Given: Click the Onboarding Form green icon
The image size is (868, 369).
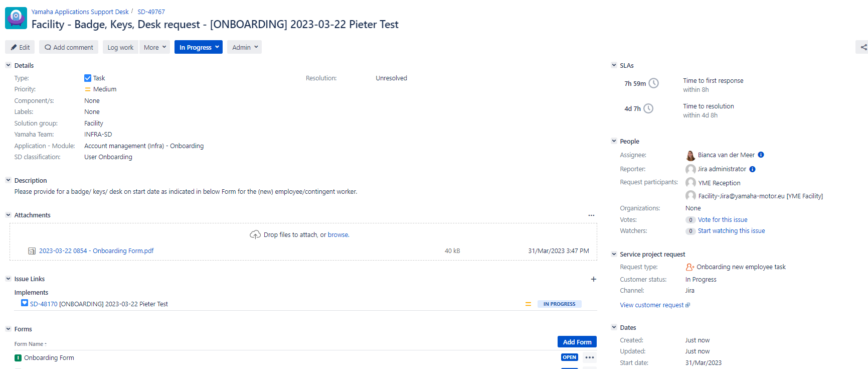Looking at the screenshot, I should click(x=18, y=358).
